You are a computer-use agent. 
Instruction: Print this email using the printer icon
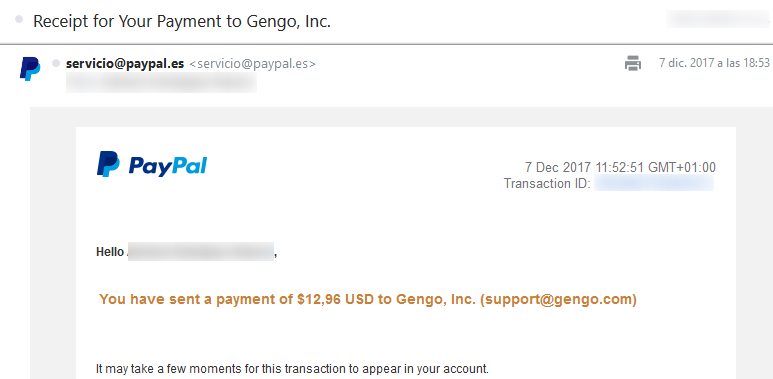click(633, 63)
